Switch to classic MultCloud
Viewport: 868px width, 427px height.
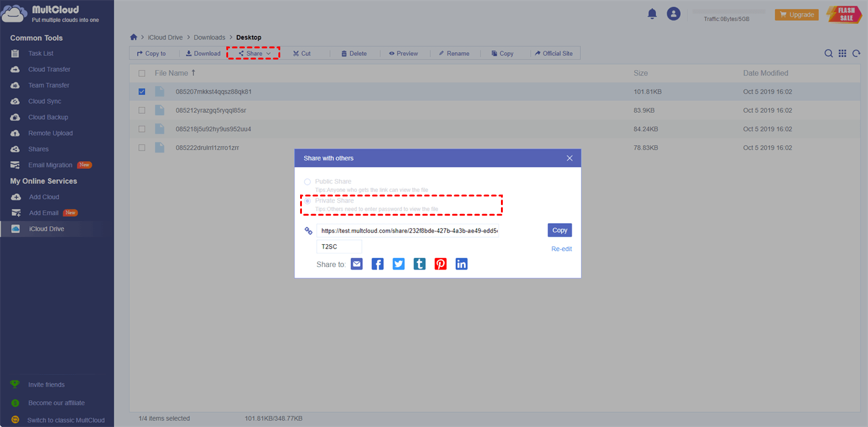tap(66, 420)
